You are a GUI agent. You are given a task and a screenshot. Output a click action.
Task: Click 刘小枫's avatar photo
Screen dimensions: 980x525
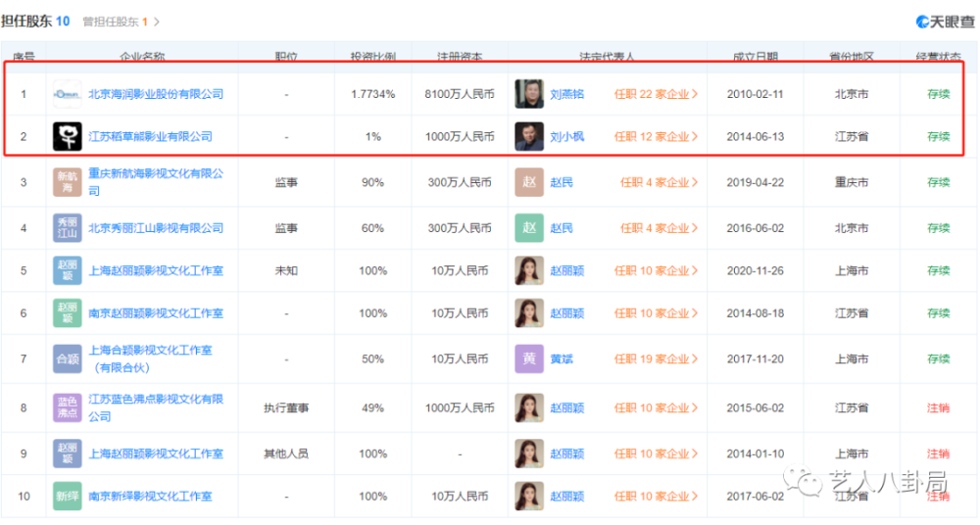(x=529, y=136)
